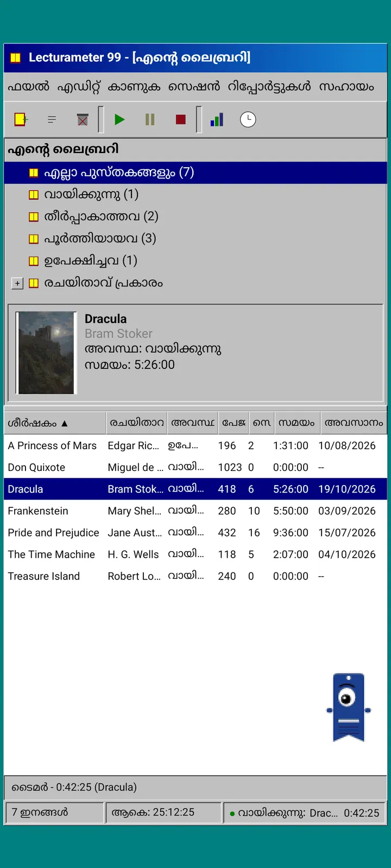Click the green reading indicator status cell
This screenshot has height=868, width=391.
click(305, 813)
